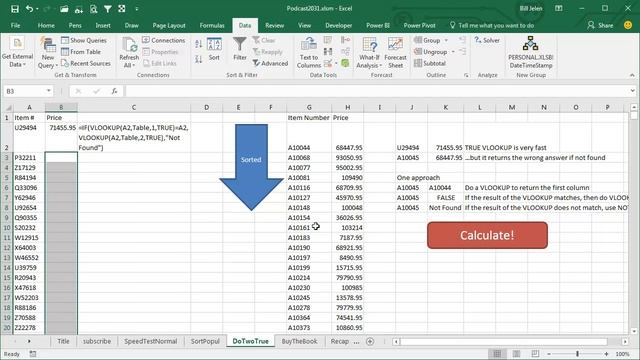Image resolution: width=640 pixels, height=360 pixels.
Task: Open Outline dialog launcher
Action: [x=466, y=75]
